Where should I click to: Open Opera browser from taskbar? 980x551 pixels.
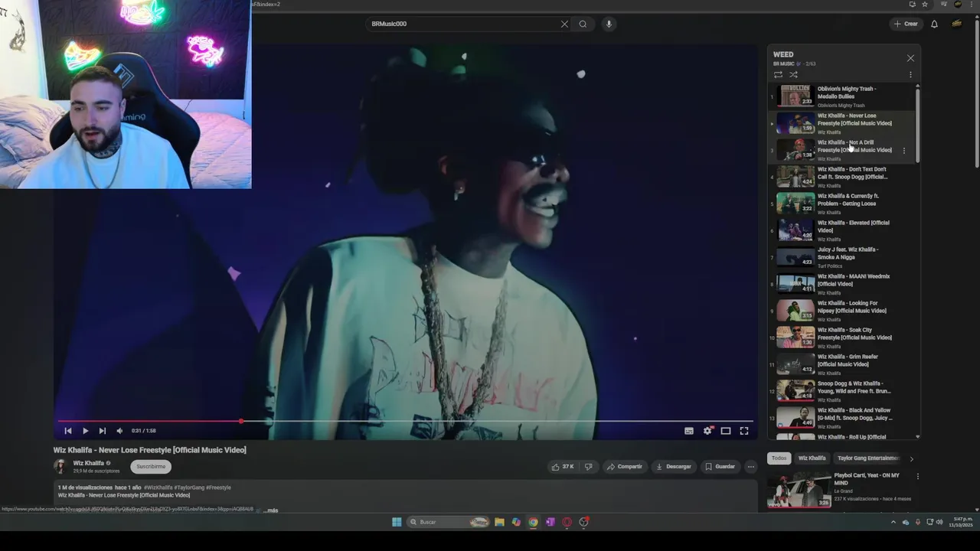tap(567, 522)
